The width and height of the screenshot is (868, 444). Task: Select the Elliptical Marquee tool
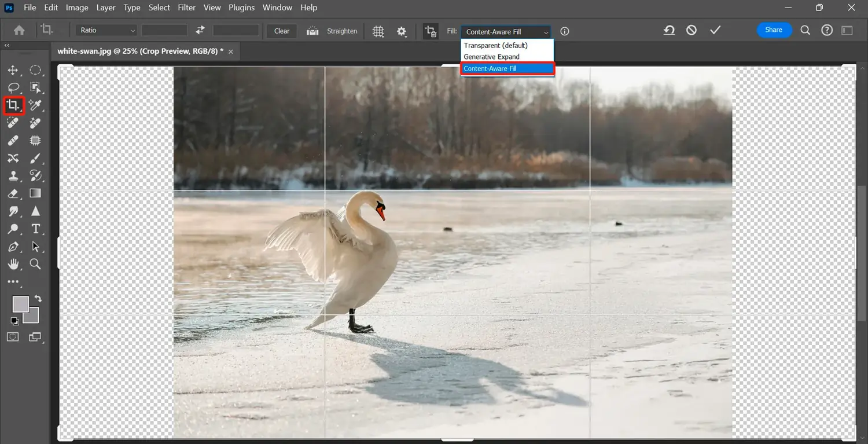(x=35, y=70)
